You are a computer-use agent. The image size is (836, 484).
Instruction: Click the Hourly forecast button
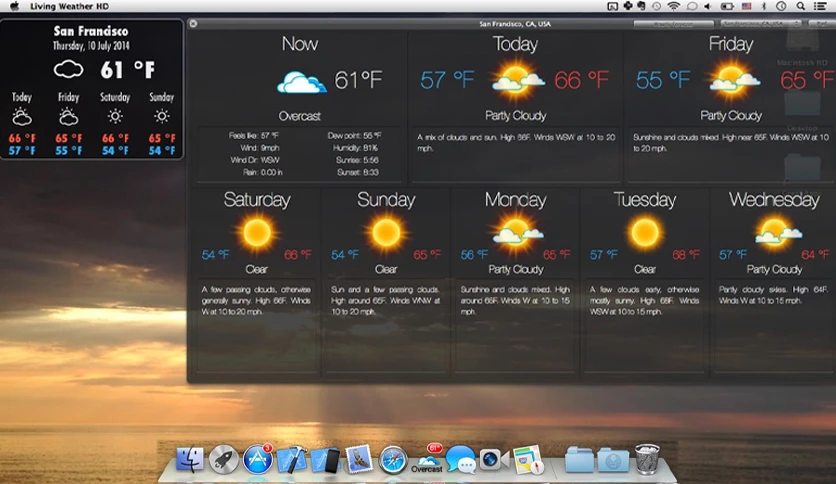click(x=673, y=24)
